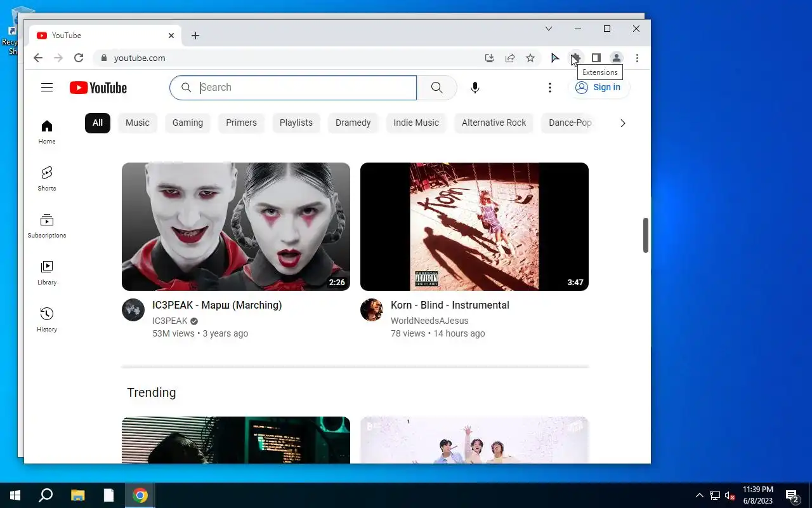Screen dimensions: 812x508
Task: Select the Indie Music chip
Action: click(416, 123)
